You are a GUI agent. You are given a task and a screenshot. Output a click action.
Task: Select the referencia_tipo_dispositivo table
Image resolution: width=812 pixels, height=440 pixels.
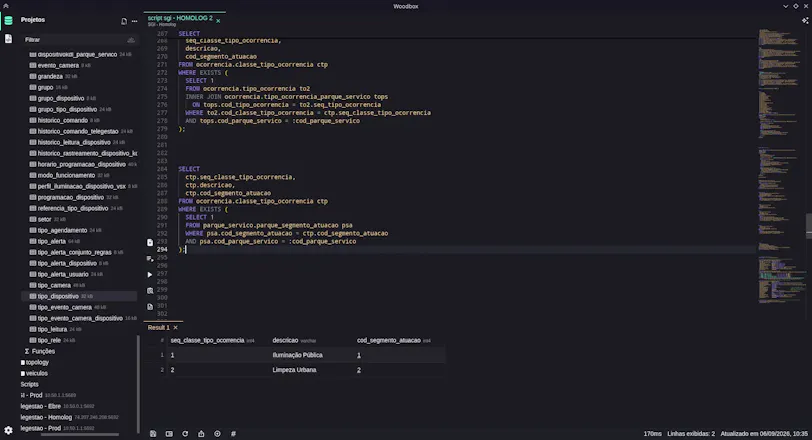coord(73,209)
